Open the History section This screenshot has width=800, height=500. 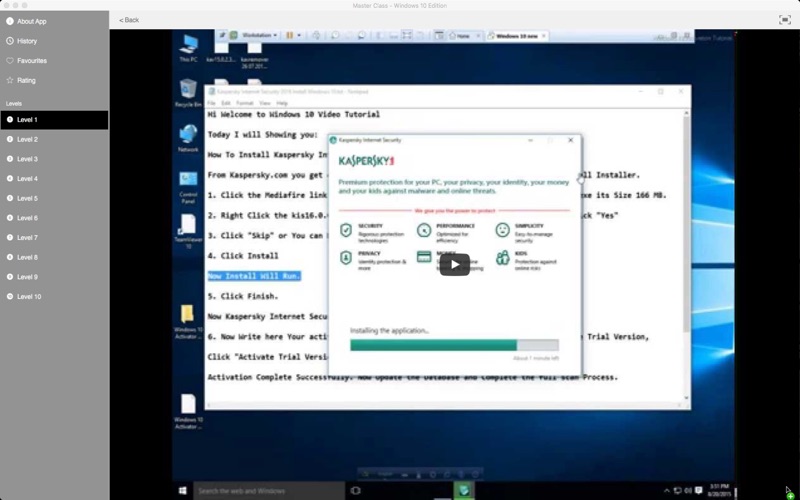(x=54, y=41)
